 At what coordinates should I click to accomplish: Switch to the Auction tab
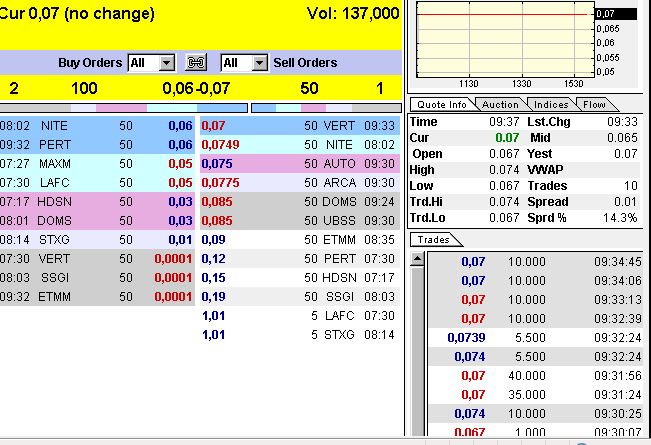click(x=500, y=104)
